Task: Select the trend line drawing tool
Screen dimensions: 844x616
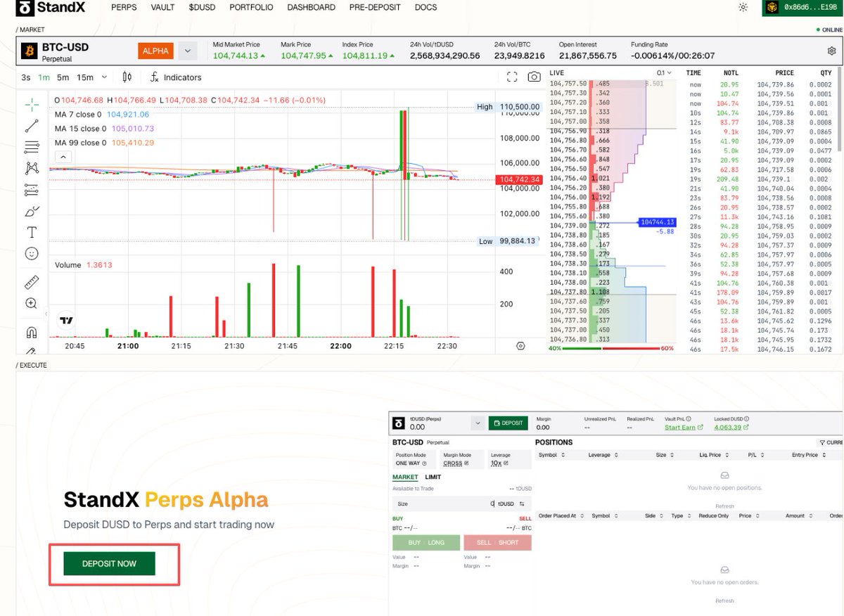Action: click(32, 126)
